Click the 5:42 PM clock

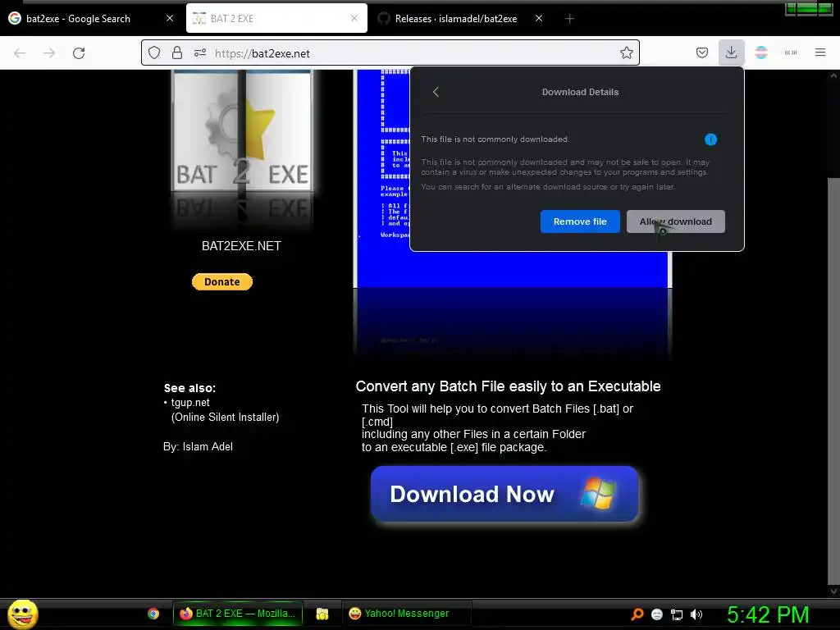coord(768,614)
